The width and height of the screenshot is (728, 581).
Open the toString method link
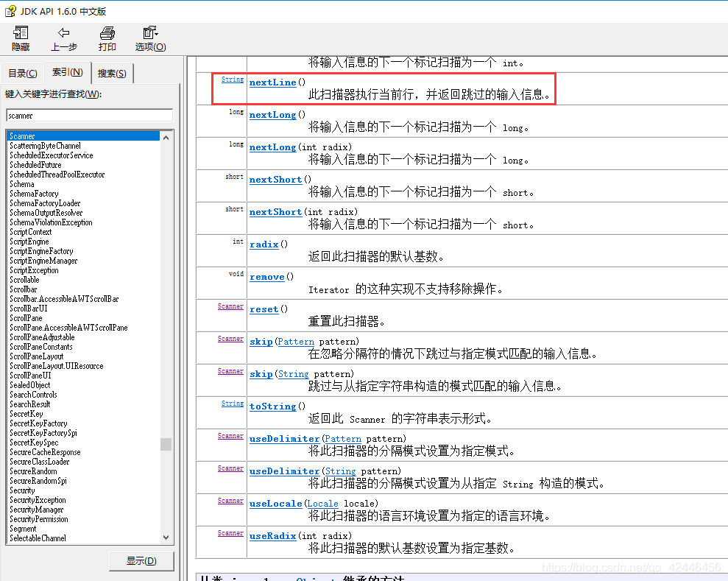tap(272, 406)
